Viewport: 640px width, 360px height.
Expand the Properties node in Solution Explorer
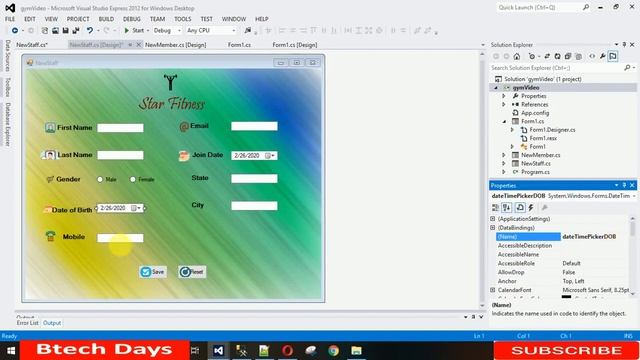[x=504, y=96]
